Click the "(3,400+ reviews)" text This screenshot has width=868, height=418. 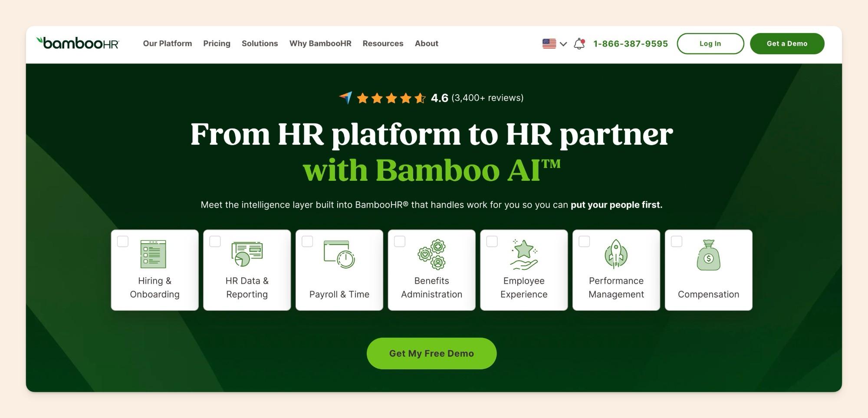[x=487, y=98]
